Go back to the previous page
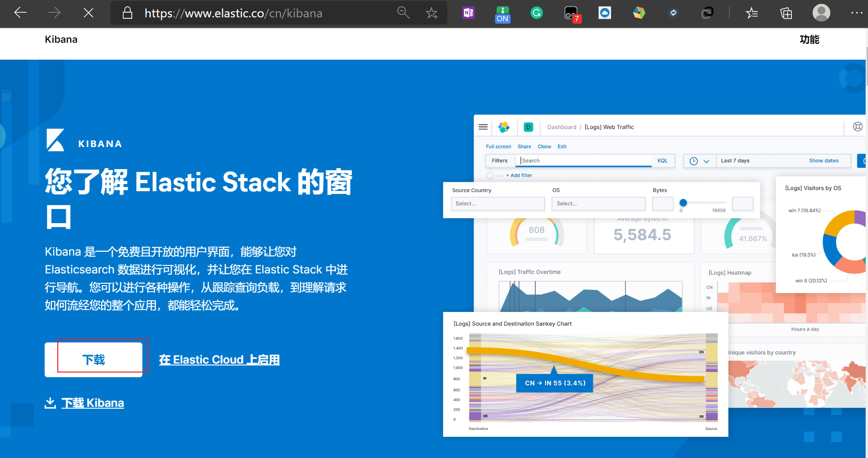 click(x=20, y=13)
